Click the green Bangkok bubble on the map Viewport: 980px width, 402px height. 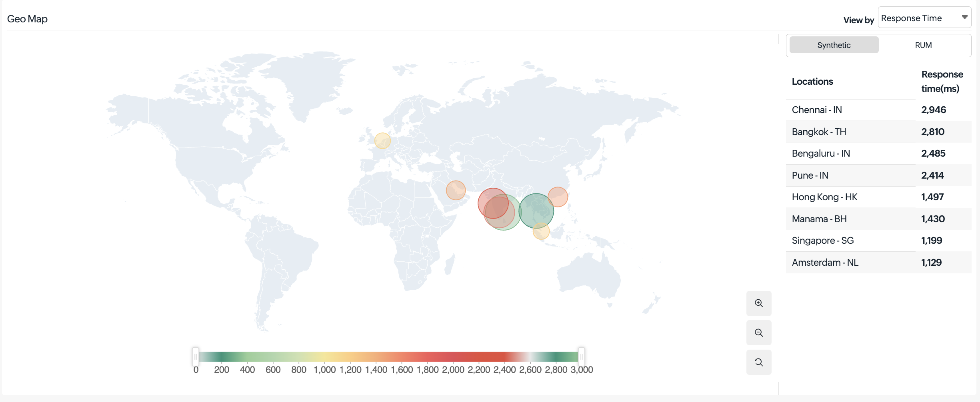537,210
